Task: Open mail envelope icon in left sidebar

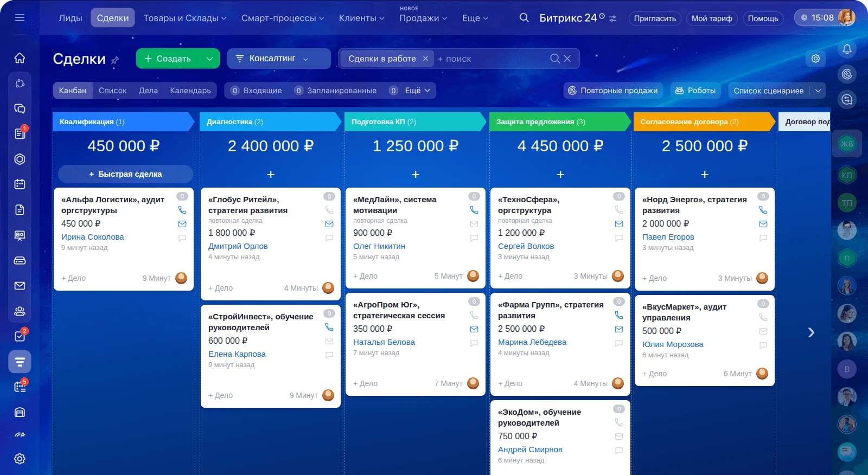Action: coord(20,286)
